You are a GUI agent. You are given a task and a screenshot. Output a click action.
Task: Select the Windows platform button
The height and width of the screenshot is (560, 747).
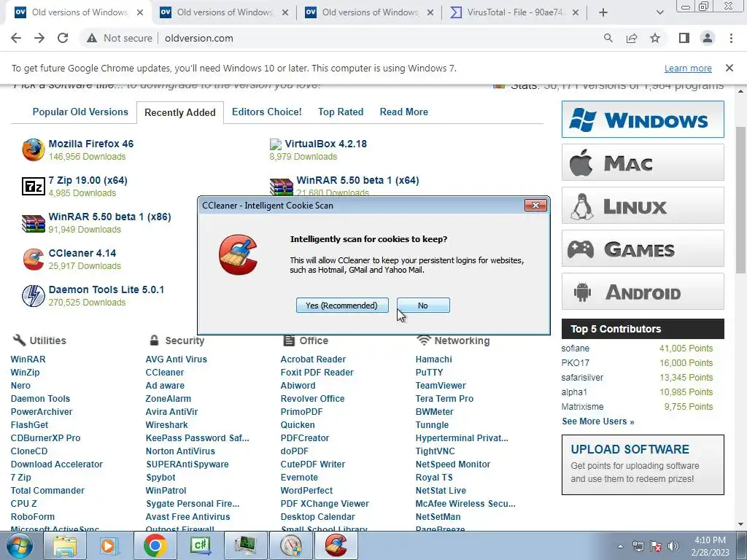pos(643,119)
